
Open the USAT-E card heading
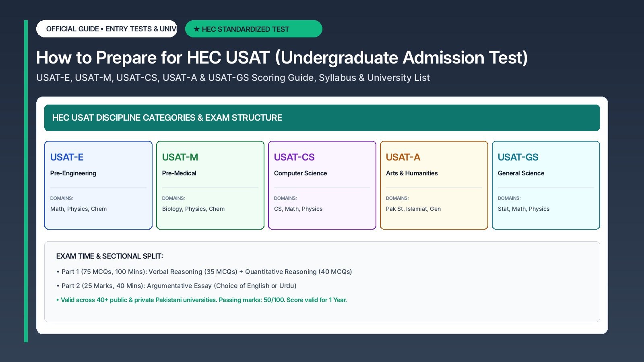67,157
